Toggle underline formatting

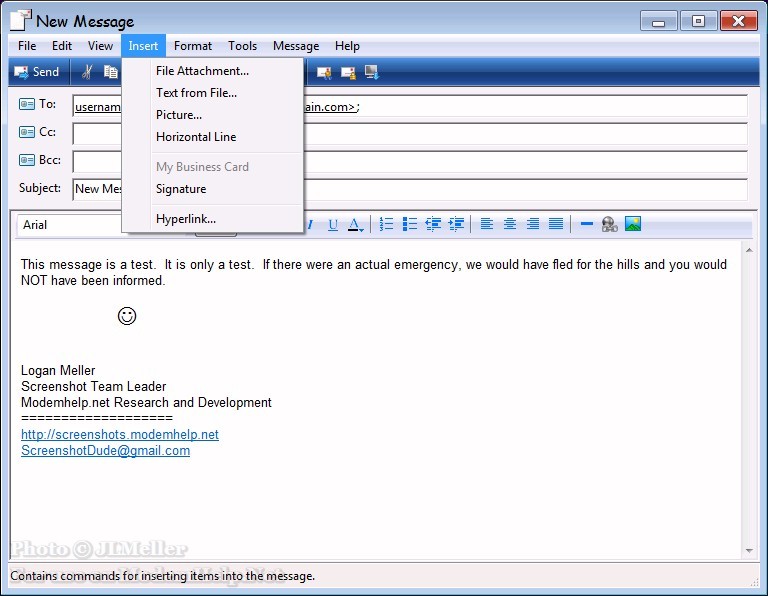click(333, 225)
